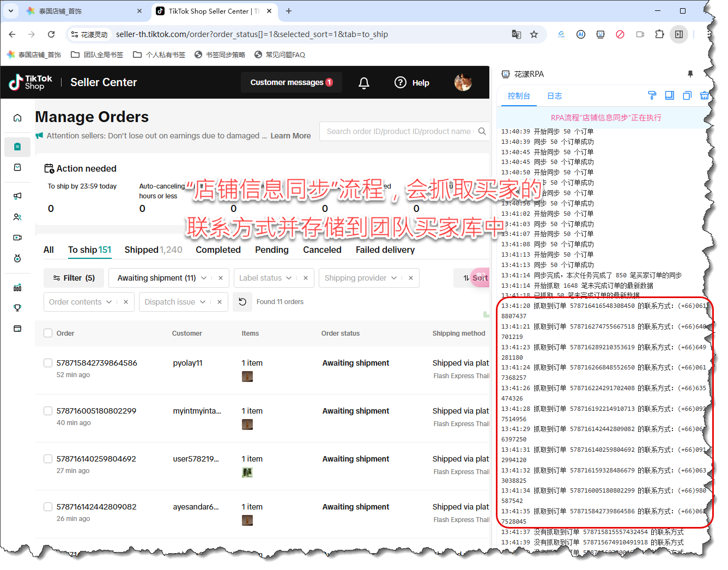The image size is (728, 570).
Task: Click customer name pyolay11
Action: pos(187,363)
